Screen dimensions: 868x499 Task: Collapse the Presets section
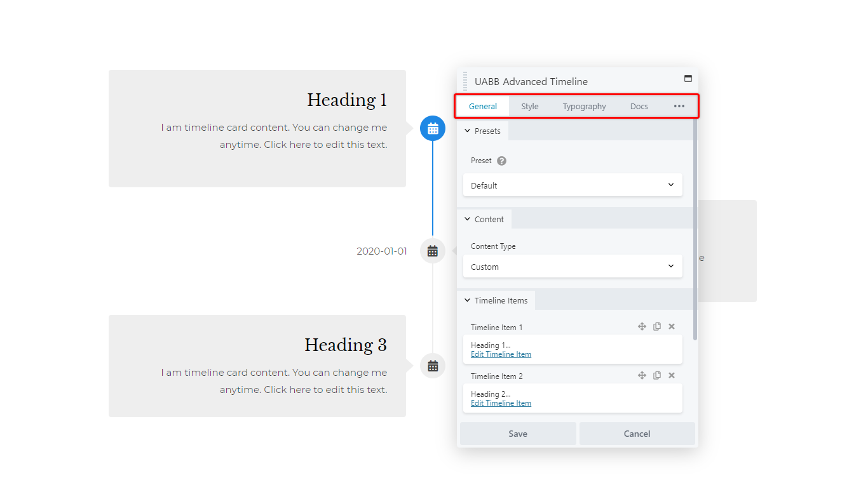[482, 131]
